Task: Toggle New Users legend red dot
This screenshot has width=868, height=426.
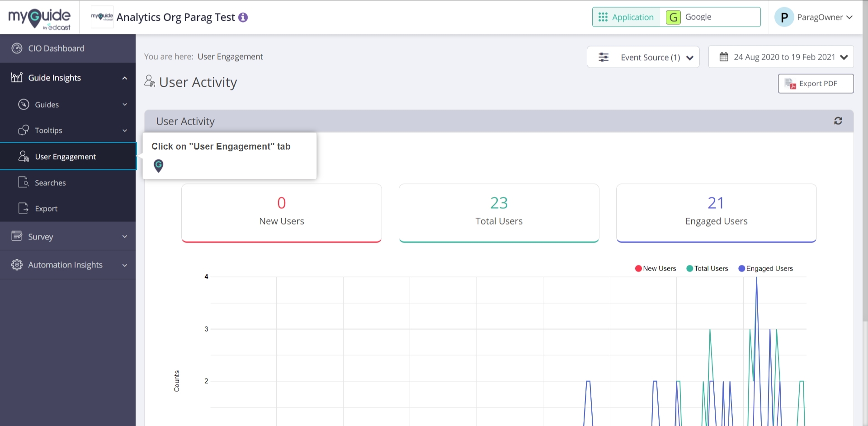Action: pos(638,268)
